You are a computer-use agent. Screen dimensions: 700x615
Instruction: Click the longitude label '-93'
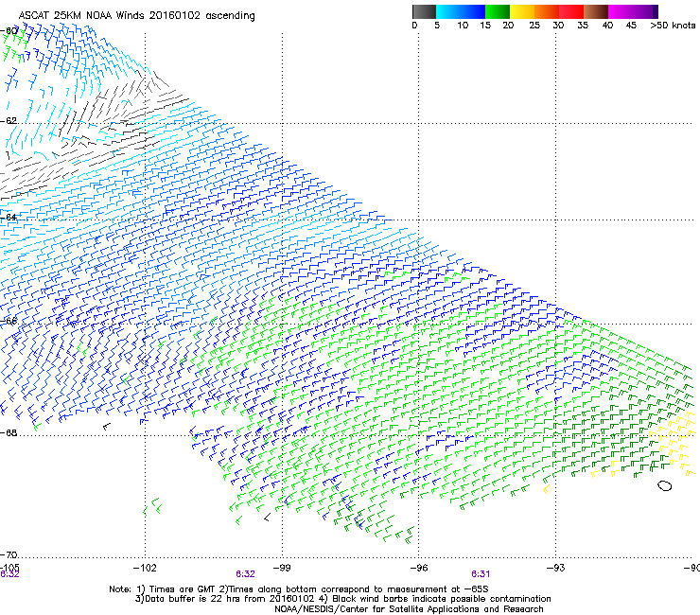[556, 568]
